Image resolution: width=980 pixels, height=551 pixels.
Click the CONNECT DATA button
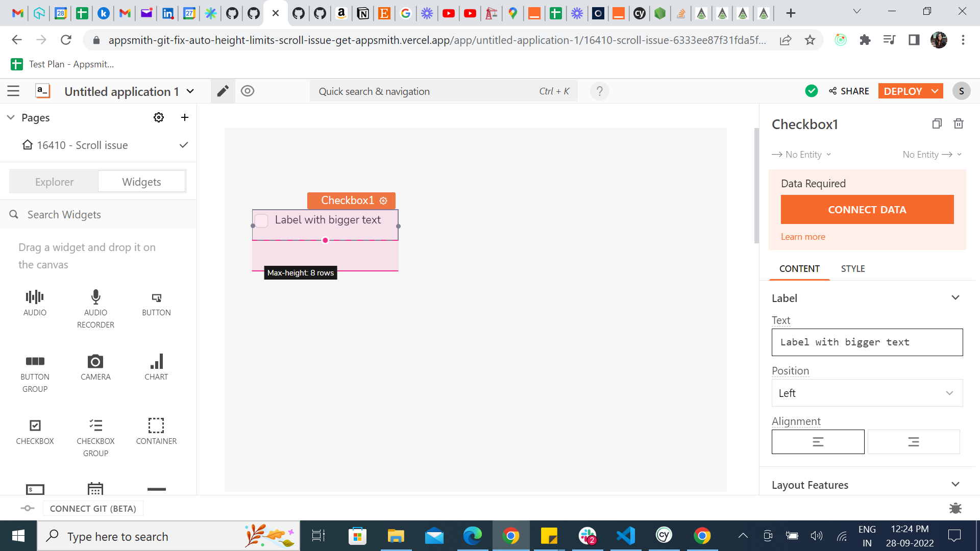coord(867,210)
